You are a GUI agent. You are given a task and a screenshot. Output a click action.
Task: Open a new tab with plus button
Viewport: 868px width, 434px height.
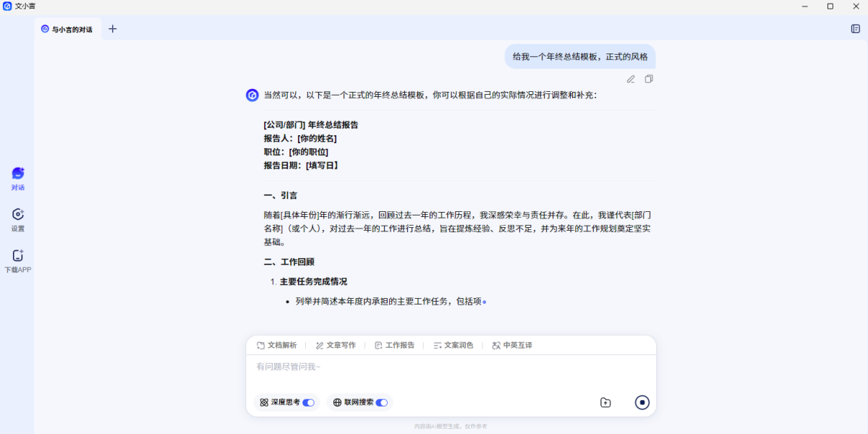point(112,29)
